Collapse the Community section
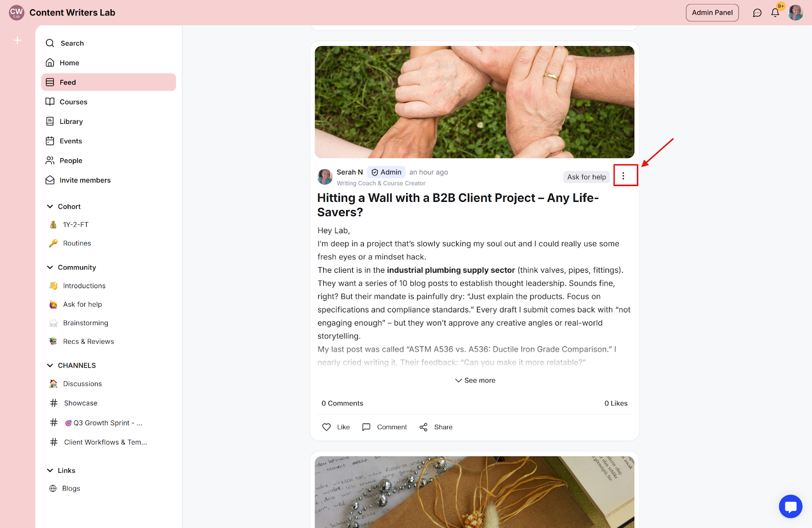 50,267
